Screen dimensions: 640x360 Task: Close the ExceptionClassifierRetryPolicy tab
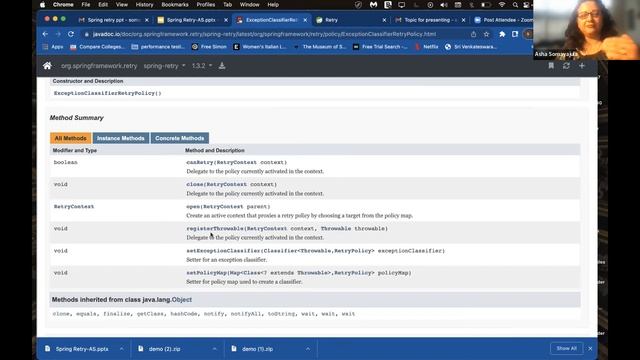[x=305, y=20]
